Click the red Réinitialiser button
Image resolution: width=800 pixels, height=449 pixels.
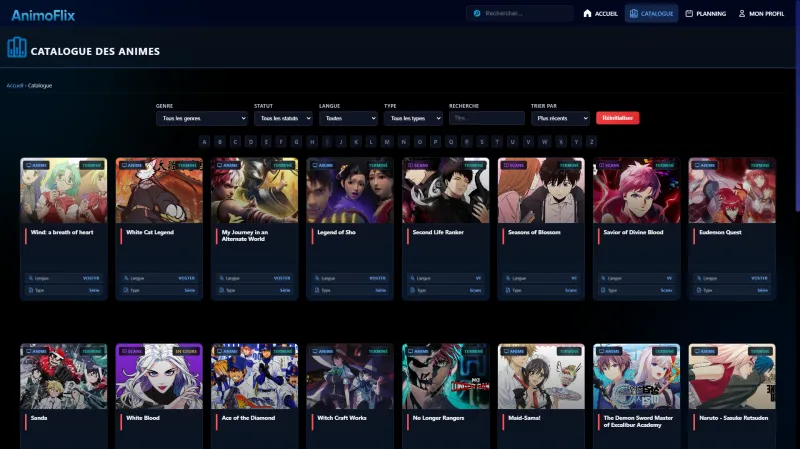(617, 118)
